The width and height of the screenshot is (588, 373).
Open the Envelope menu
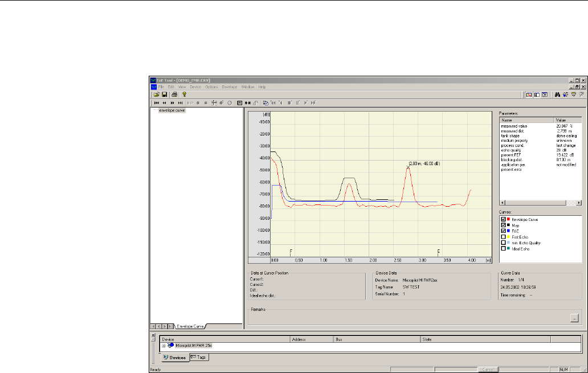[230, 87]
